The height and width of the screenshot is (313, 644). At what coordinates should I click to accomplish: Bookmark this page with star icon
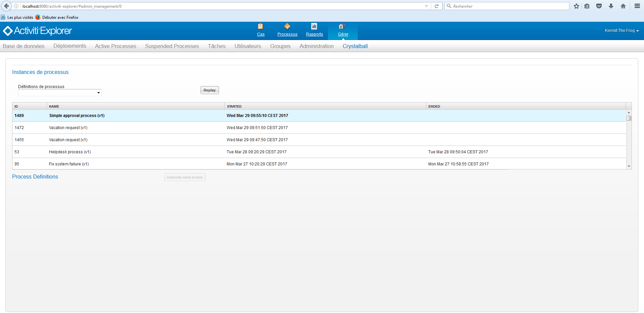coord(576,6)
